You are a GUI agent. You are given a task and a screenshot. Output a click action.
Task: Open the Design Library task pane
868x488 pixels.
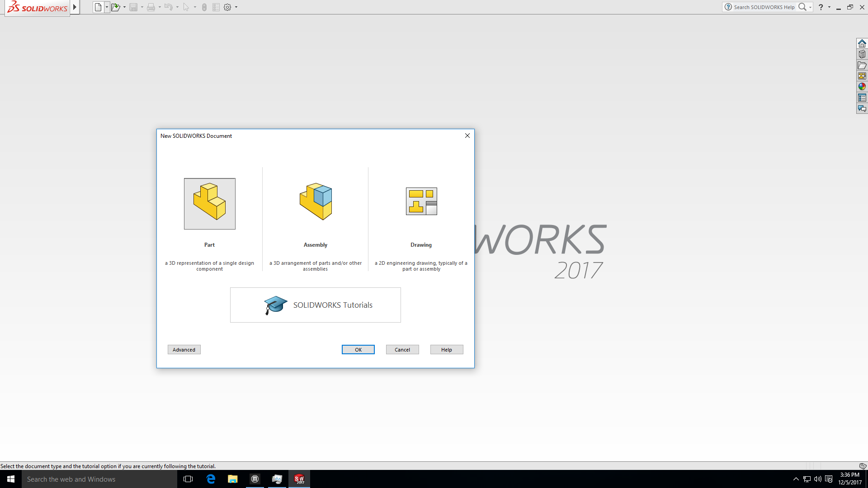pos(862,54)
